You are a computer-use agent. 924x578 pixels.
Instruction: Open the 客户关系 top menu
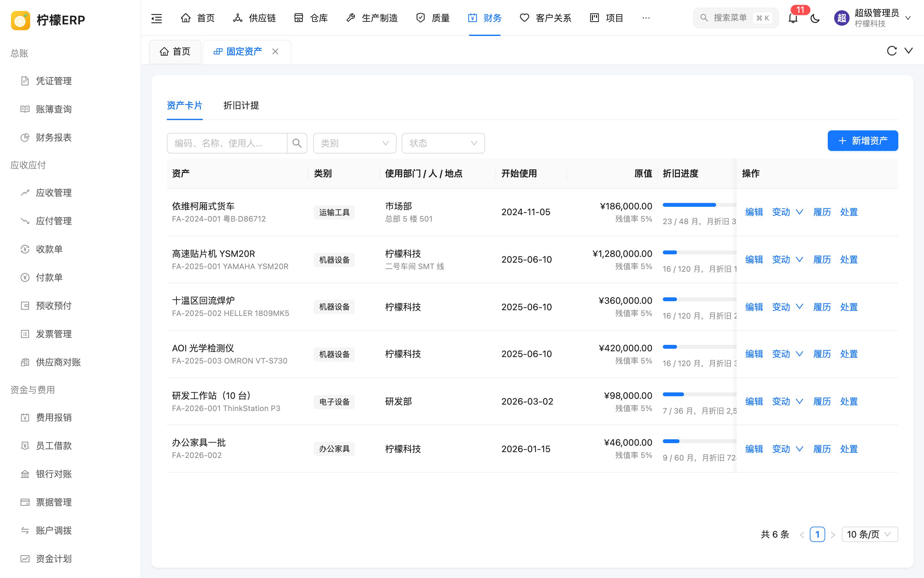click(546, 18)
